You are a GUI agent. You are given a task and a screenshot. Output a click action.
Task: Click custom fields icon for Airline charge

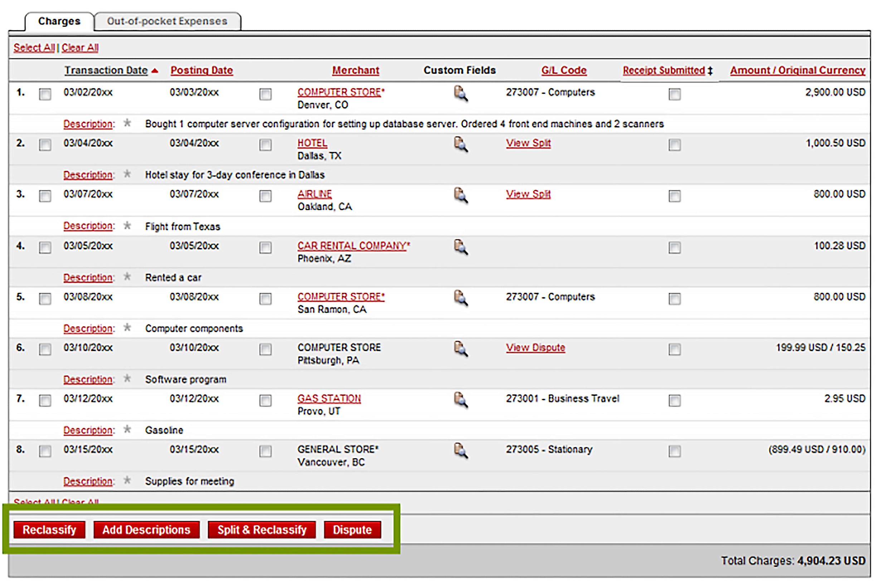coord(460,195)
